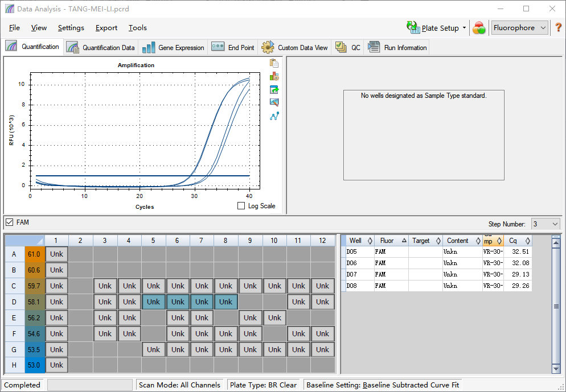This screenshot has height=392, width=566.
Task: Switch to the Quantification tab
Action: point(32,47)
